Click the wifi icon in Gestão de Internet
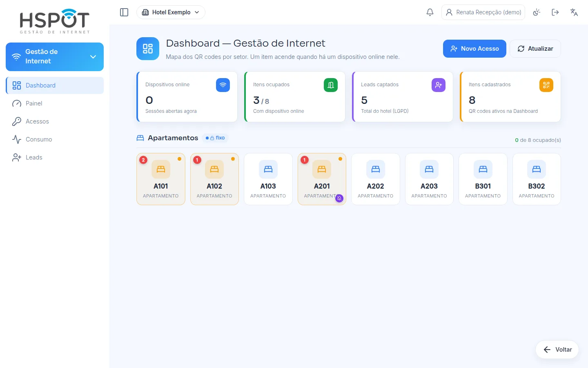The width and height of the screenshot is (588, 368). pyautogui.click(x=16, y=57)
